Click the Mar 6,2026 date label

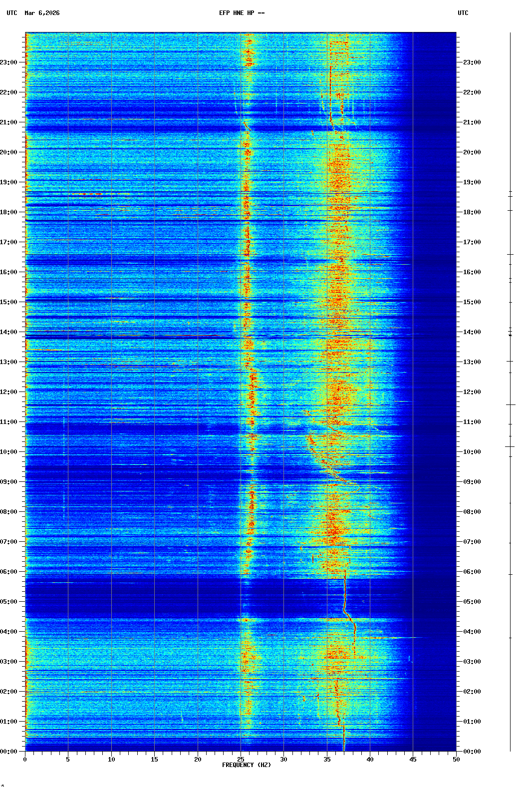click(42, 13)
